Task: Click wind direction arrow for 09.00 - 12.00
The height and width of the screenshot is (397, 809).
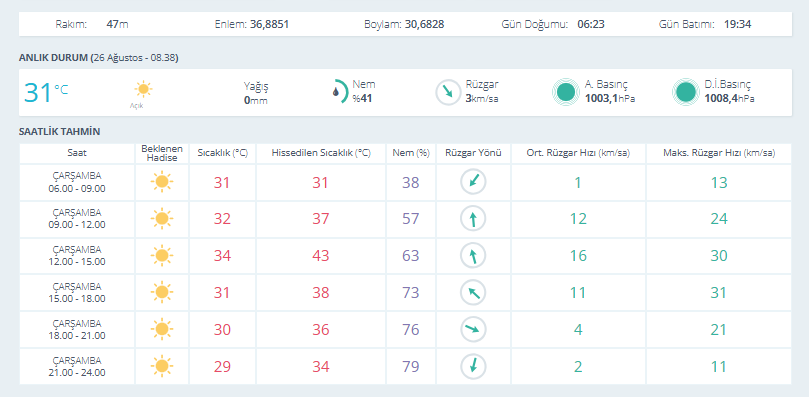Action: pos(473,219)
